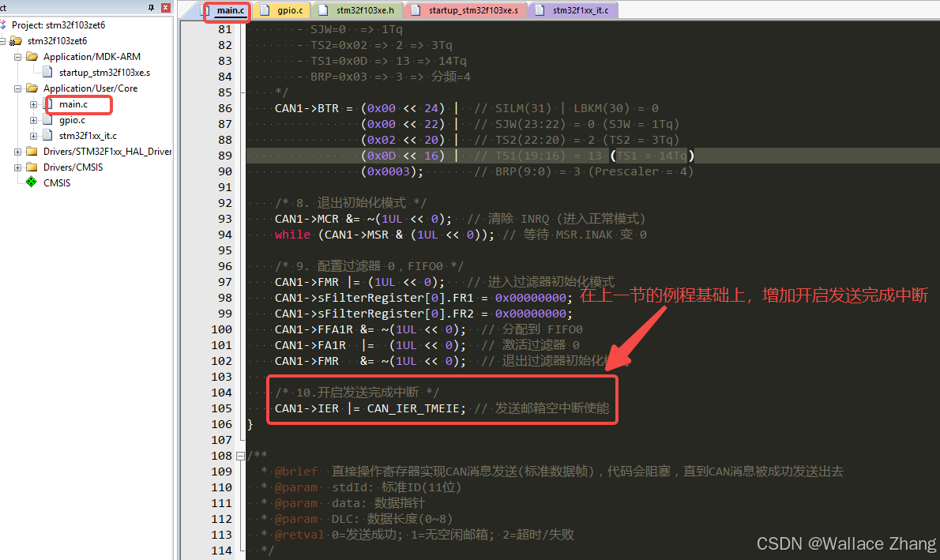940x560 pixels.
Task: Click the 'CAN1->MCR &= ~(1UL << 0);' line
Action: (x=363, y=219)
